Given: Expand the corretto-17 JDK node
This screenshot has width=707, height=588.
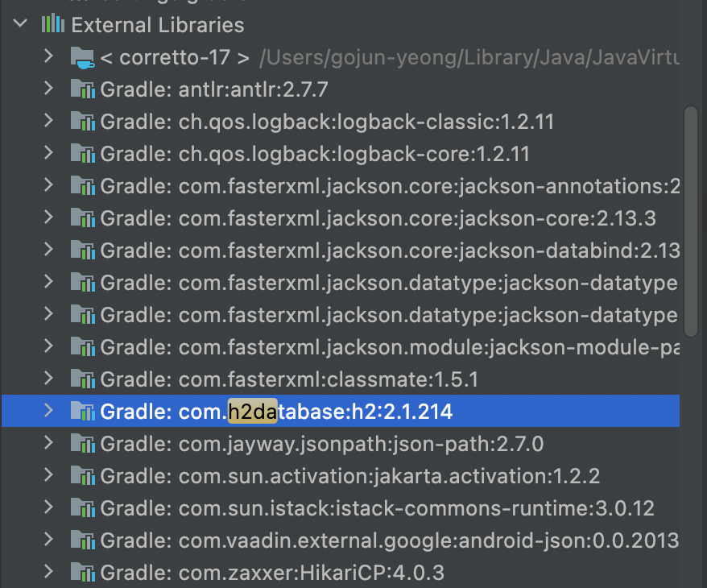Looking at the screenshot, I should (48, 56).
